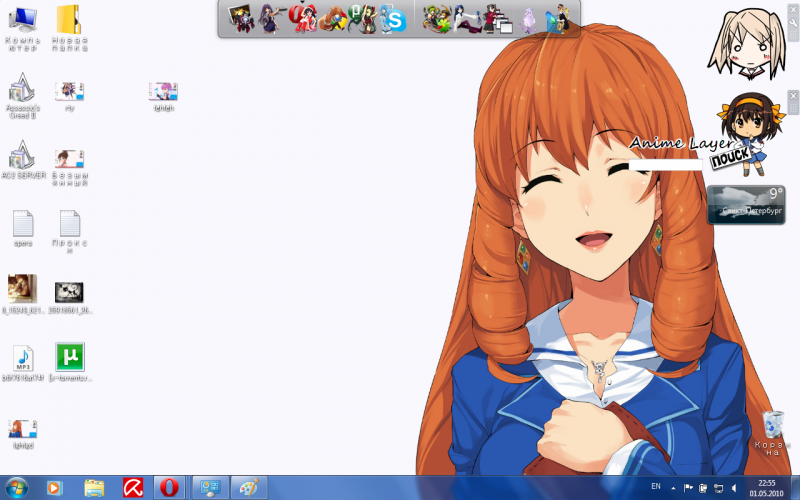Open the opera text file on desktop

tap(23, 223)
